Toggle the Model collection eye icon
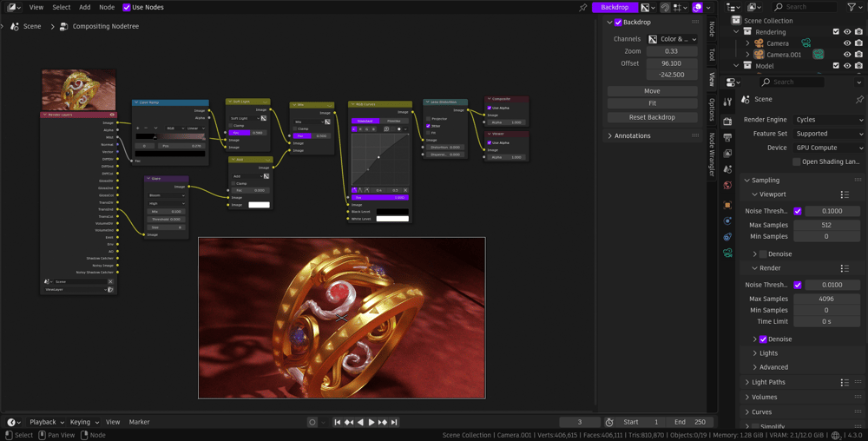This screenshot has width=868, height=441. pos(847,66)
